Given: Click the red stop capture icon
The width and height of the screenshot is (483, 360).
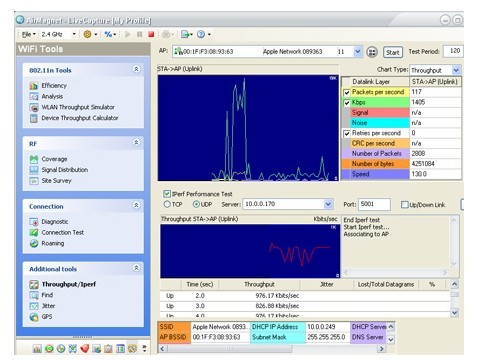Looking at the screenshot, I should point(151,34).
